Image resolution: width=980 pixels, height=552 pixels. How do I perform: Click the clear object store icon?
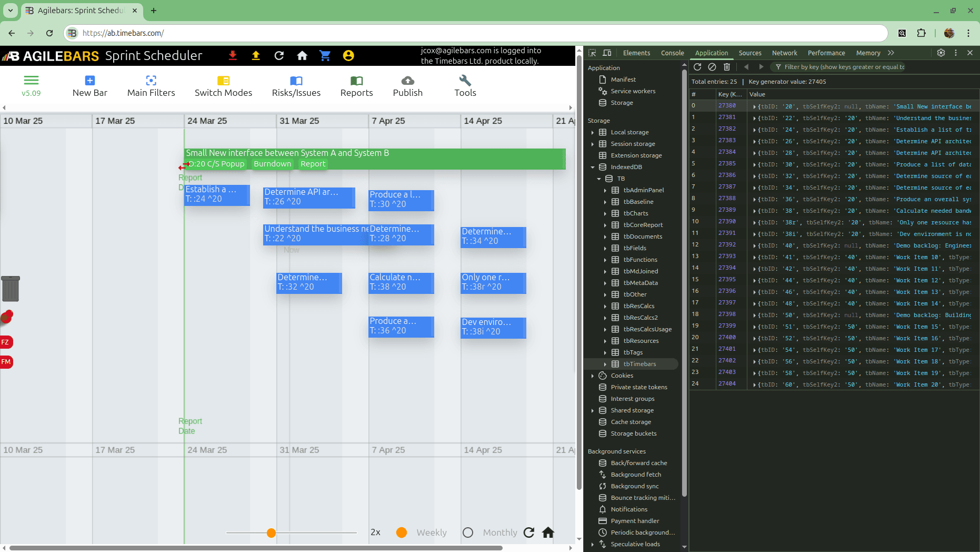[712, 67]
